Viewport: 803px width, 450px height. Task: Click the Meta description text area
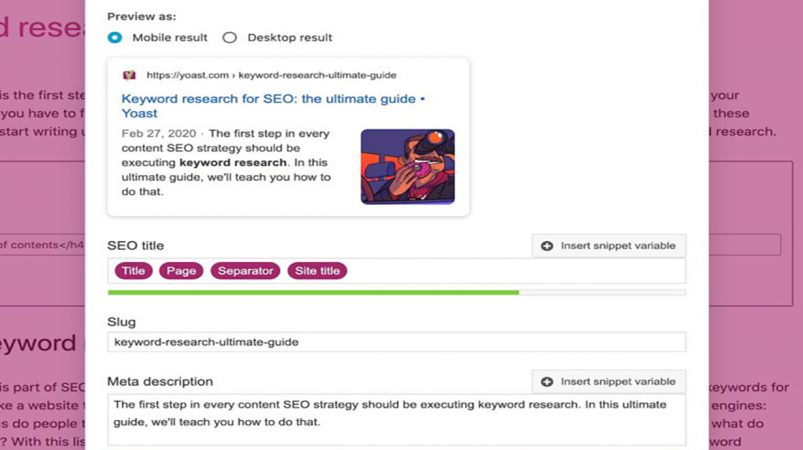point(396,419)
